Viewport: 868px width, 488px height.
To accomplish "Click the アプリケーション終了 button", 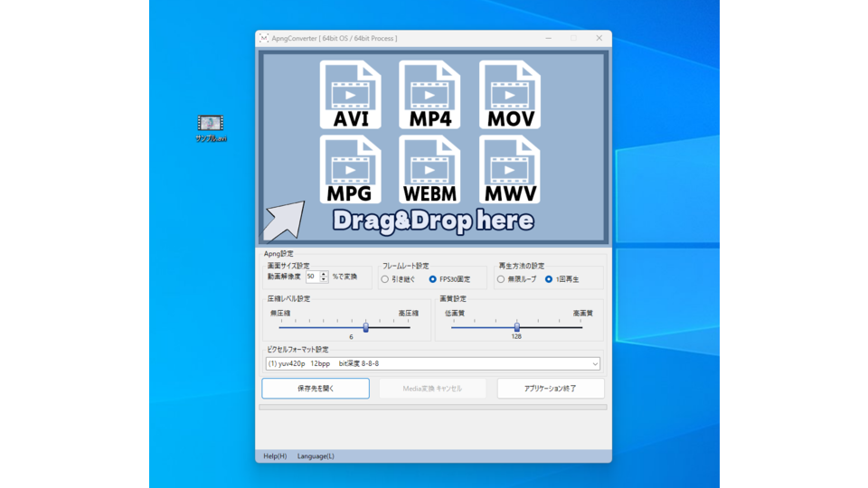I will pyautogui.click(x=551, y=389).
